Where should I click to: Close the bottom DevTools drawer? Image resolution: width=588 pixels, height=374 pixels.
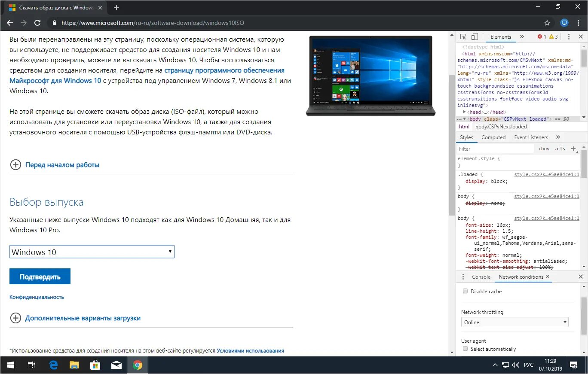[x=580, y=277]
